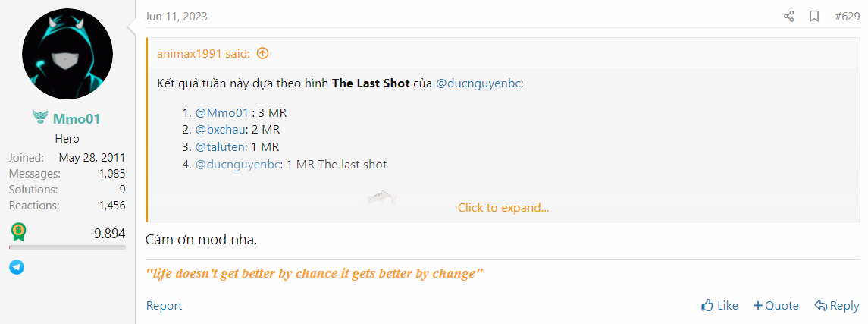Image resolution: width=868 pixels, height=324 pixels.
Task: Bookmark this post using the bookmark icon
Action: tap(814, 17)
